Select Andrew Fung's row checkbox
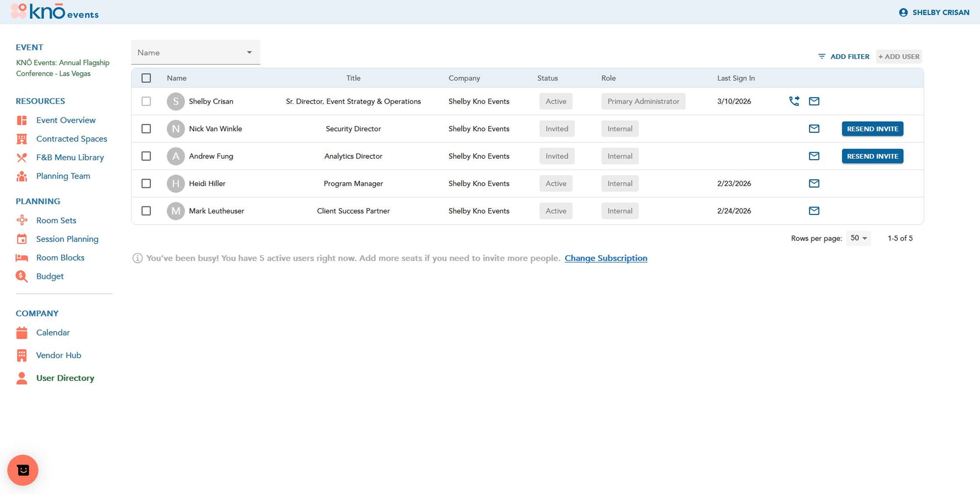 coord(146,156)
